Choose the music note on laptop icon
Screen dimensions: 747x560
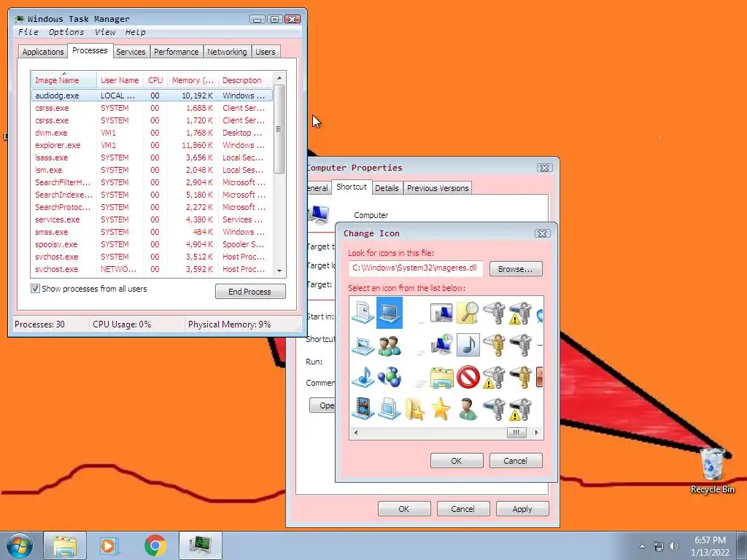363,377
